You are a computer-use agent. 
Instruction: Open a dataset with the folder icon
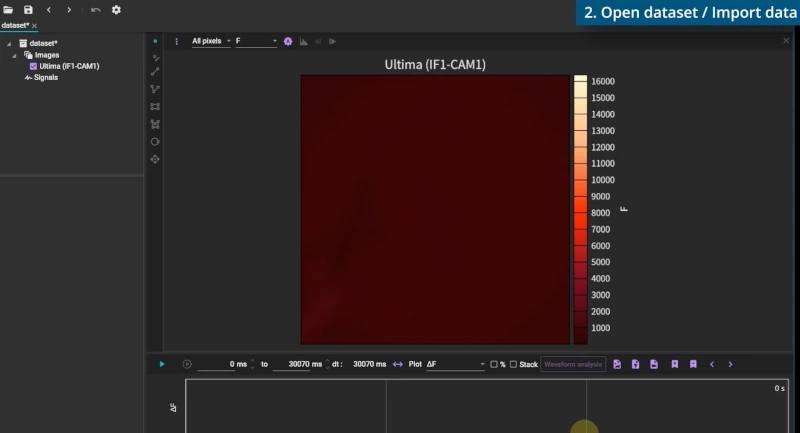(8, 10)
